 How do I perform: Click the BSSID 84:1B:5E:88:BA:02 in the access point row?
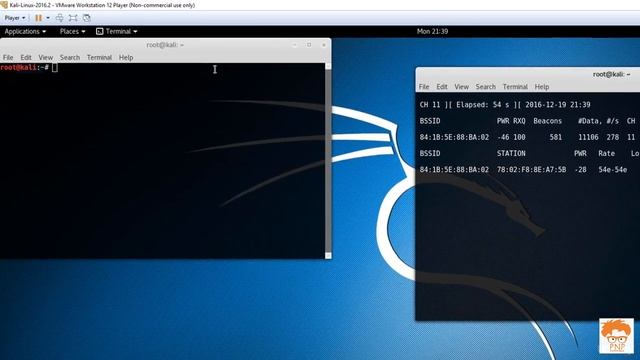click(x=454, y=138)
